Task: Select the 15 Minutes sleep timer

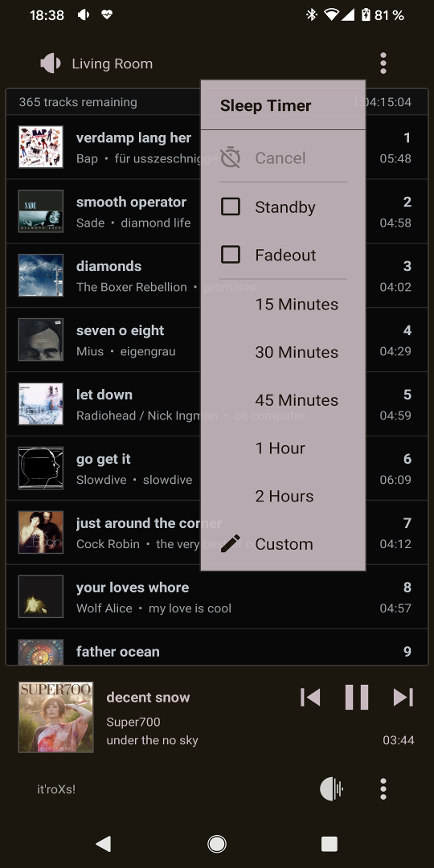Action: coord(283,304)
